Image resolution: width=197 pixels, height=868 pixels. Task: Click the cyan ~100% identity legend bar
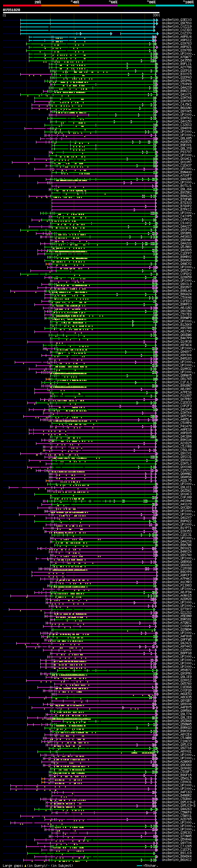pyautogui.click(x=175, y=6)
